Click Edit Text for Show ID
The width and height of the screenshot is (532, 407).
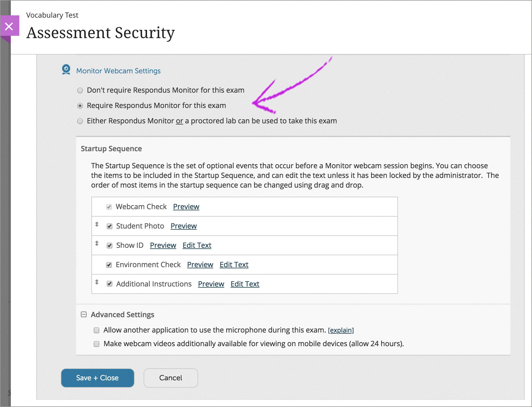point(197,245)
